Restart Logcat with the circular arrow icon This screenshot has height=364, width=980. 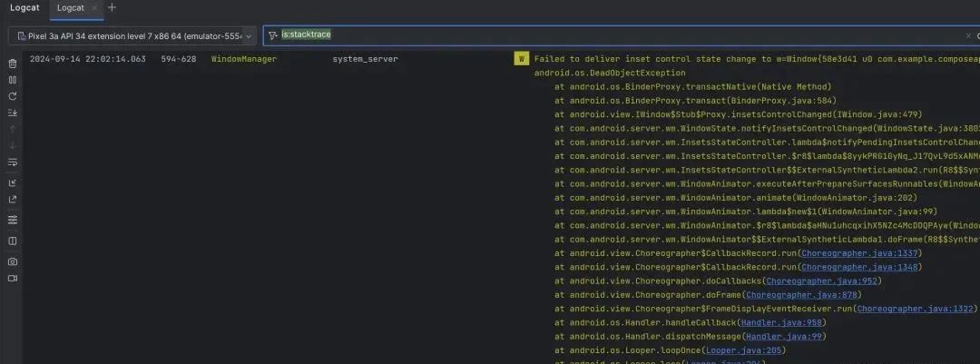pyautogui.click(x=12, y=96)
